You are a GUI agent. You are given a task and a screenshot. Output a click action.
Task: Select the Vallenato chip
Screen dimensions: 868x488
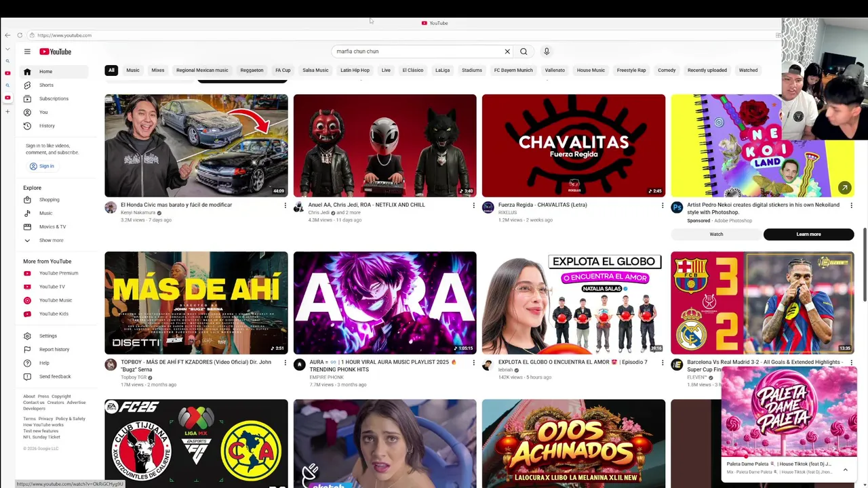[555, 70]
